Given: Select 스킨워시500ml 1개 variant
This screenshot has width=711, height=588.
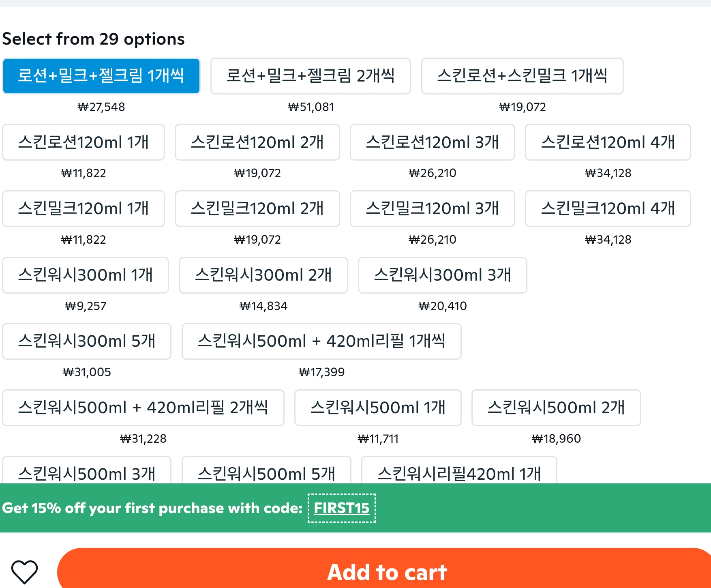Looking at the screenshot, I should pos(378,408).
